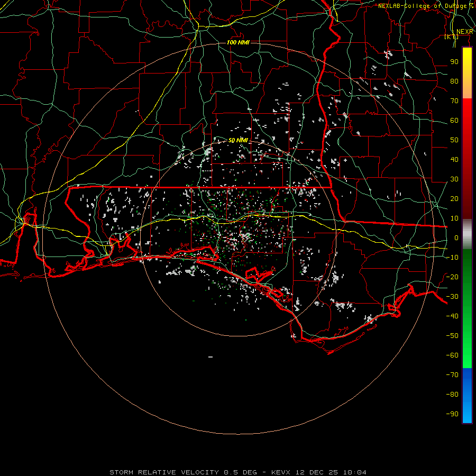476x476 pixels.
Task: Click the 10 tick label on the scale
Action: pyautogui.click(x=454, y=218)
